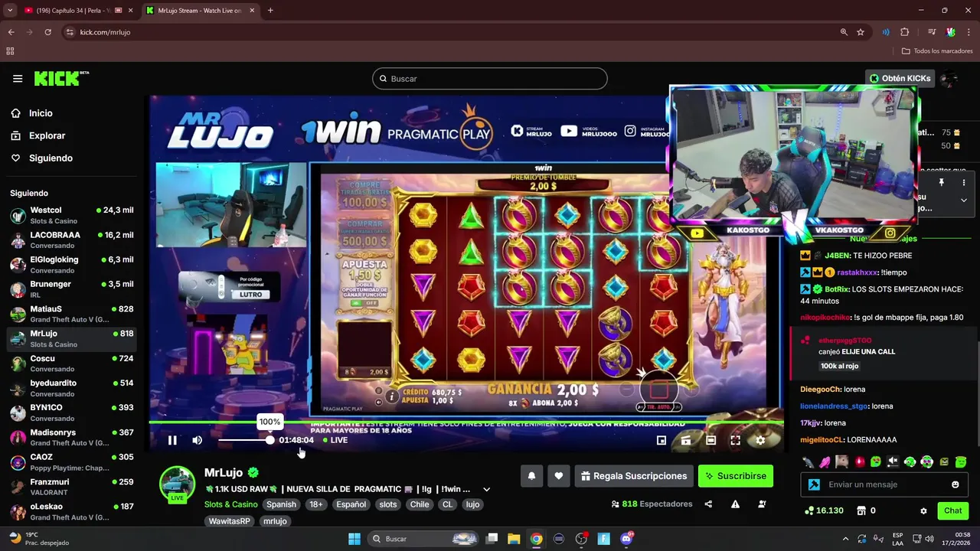Screen dimensions: 980x551
Task: Click the user icon beside report
Action: point(762,504)
